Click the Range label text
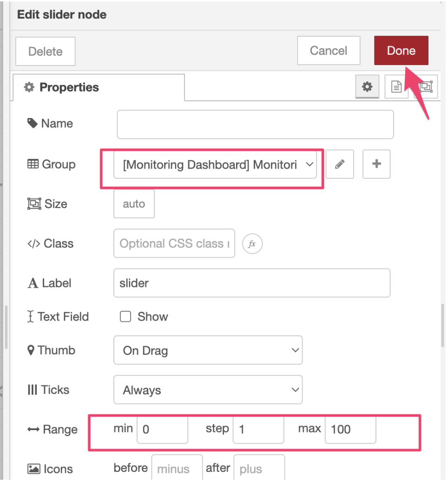 tap(60, 429)
